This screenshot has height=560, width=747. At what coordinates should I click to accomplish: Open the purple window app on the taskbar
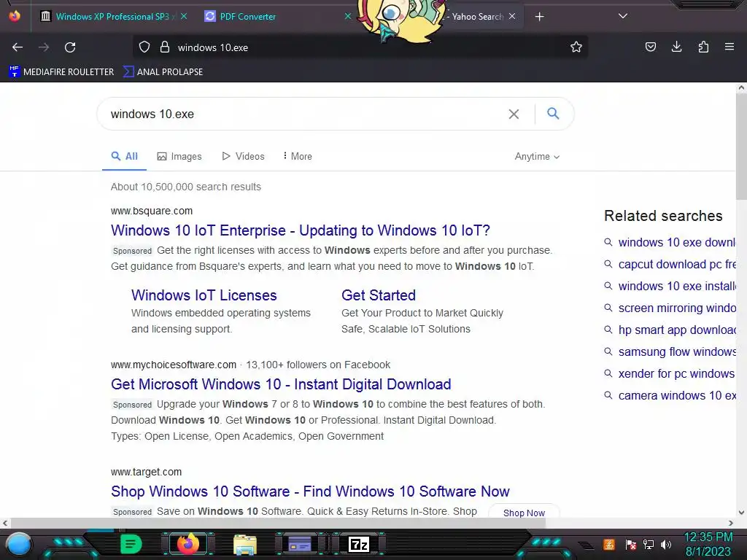(300, 544)
